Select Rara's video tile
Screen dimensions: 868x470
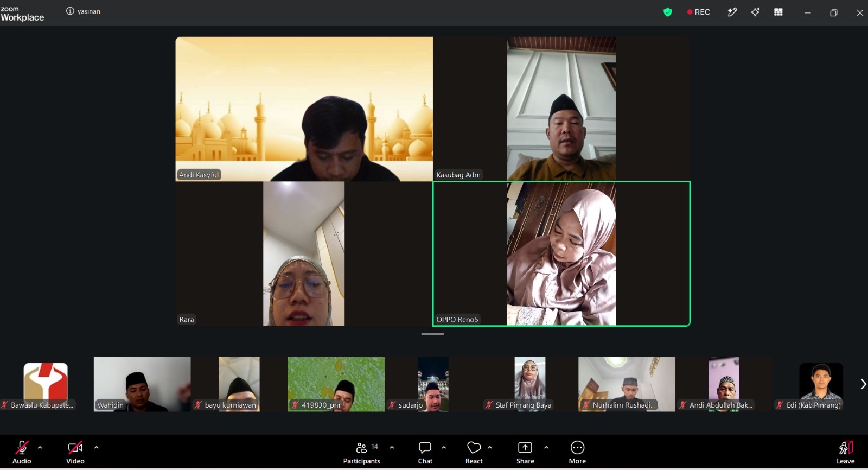304,254
